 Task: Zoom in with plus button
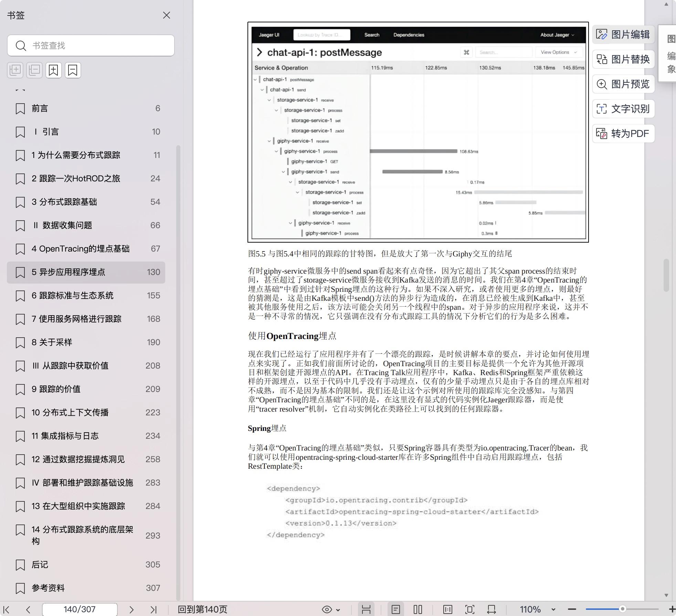click(672, 609)
